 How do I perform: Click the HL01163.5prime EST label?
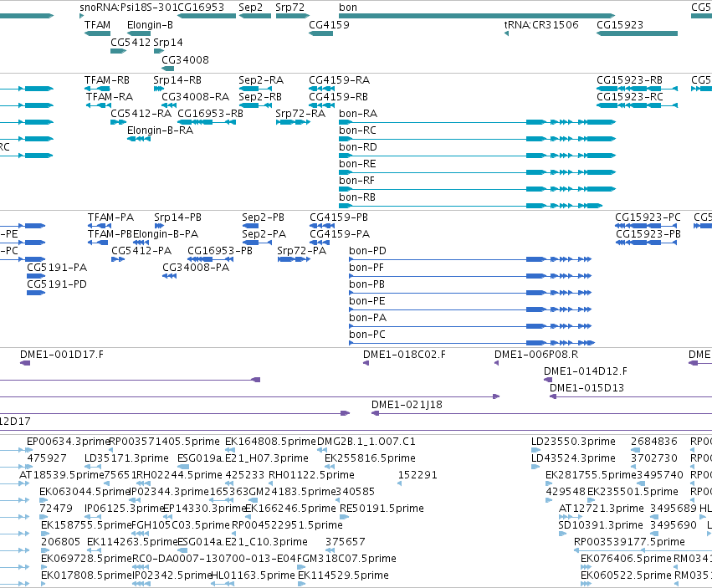254,575
